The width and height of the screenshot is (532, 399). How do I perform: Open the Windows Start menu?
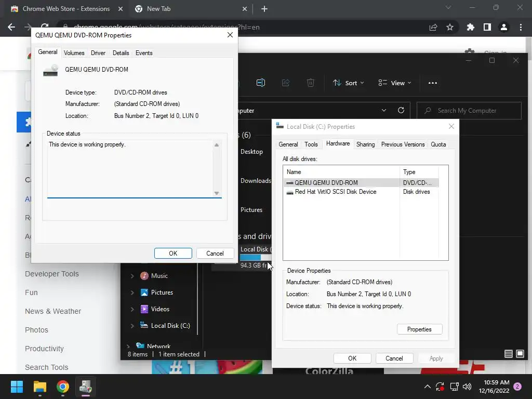[17, 387]
